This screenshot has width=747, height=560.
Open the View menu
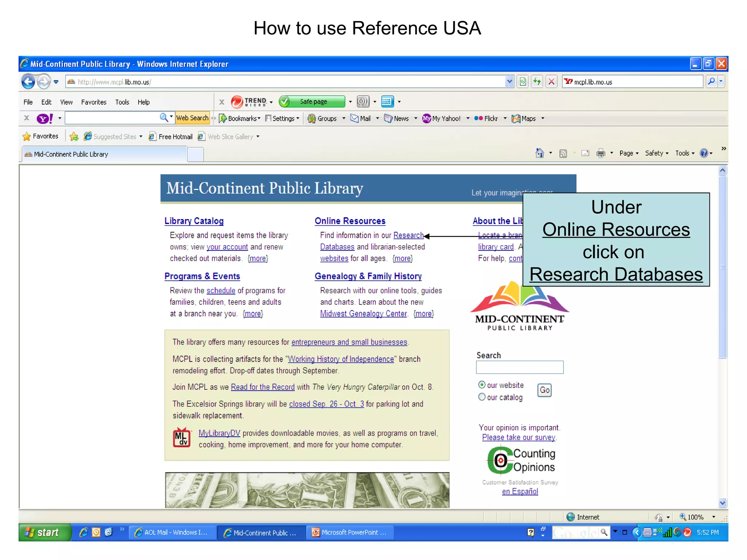tap(66, 102)
